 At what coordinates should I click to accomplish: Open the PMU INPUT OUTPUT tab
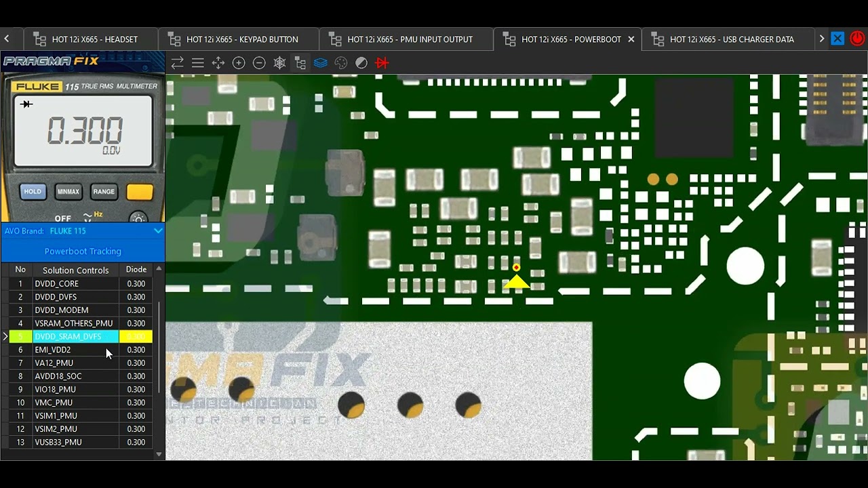(406, 39)
